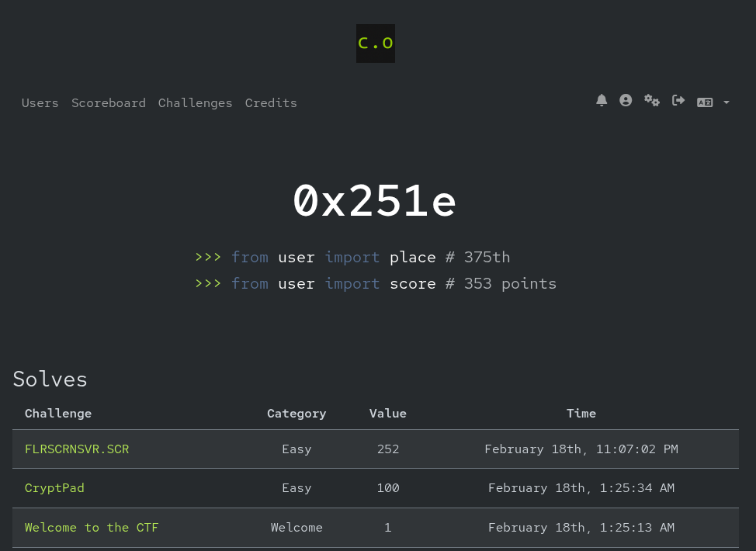Open the Scoreboard page
This screenshot has width=756, height=551.
[109, 103]
